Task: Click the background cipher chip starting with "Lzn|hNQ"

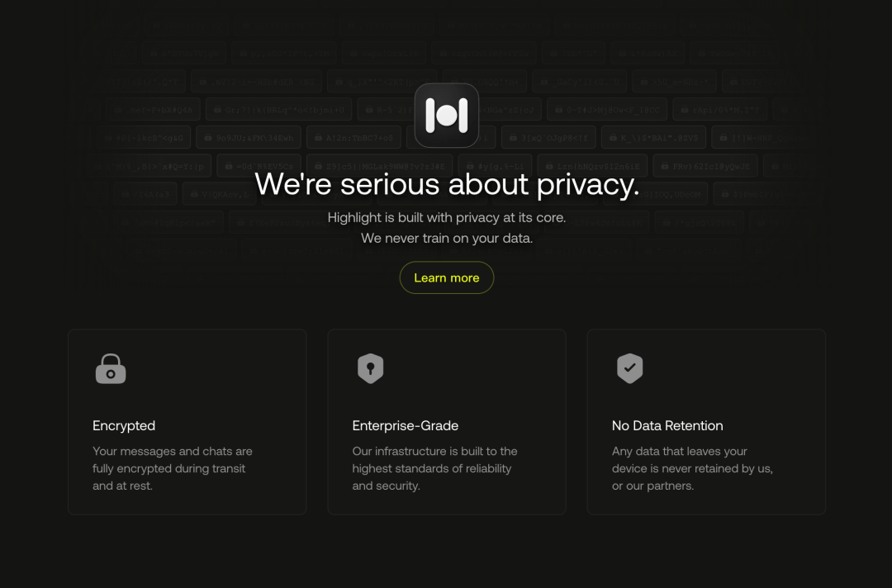Action: coord(589,166)
